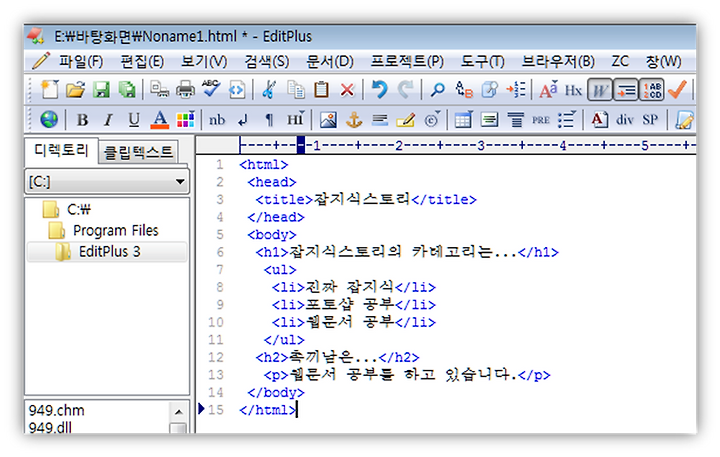Open the font settings Aa icon

(548, 90)
